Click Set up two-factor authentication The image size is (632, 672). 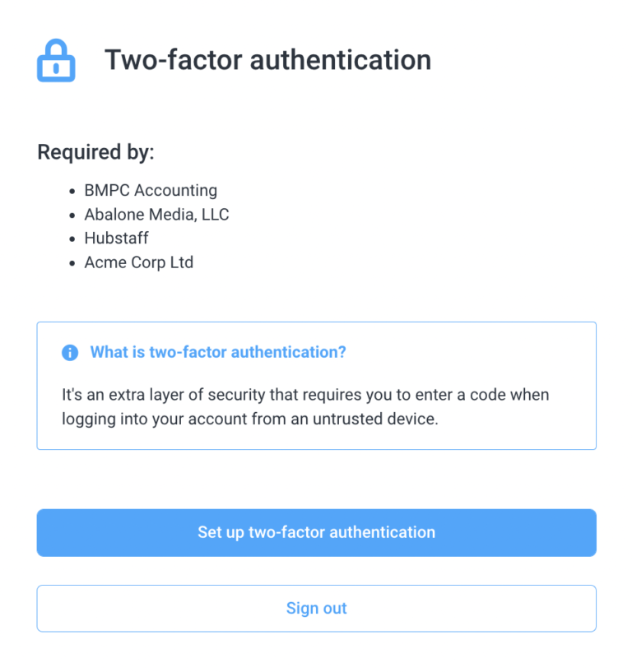[316, 532]
